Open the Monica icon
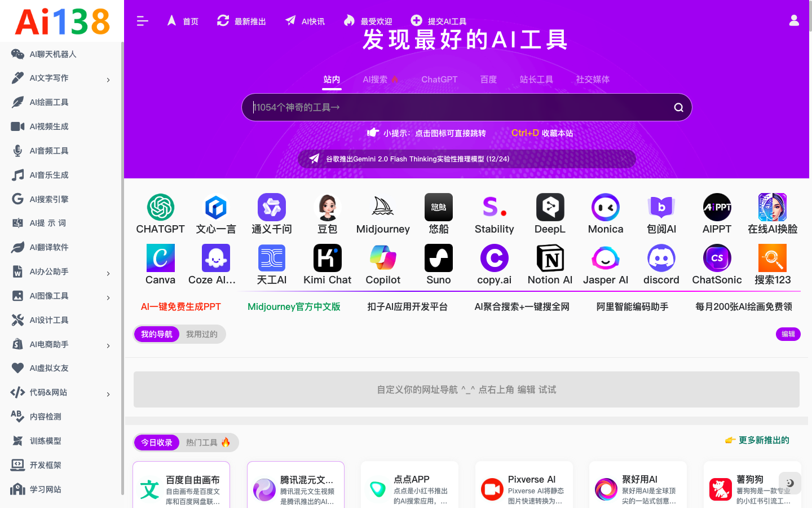 pyautogui.click(x=606, y=207)
